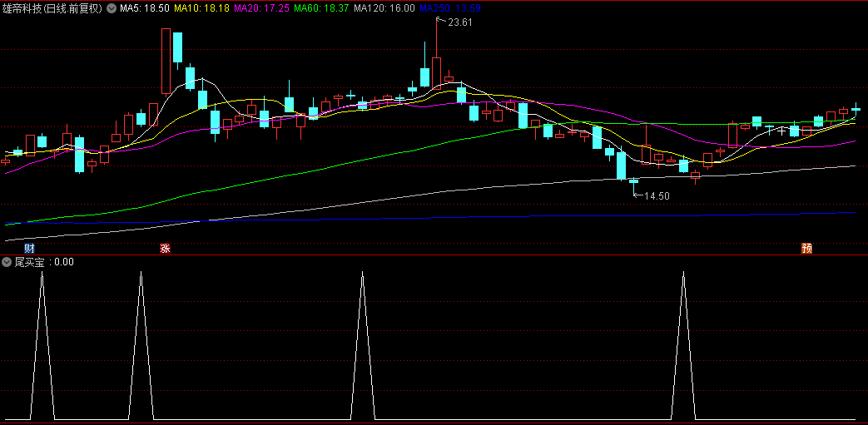Click the 23.61 high price annotation
This screenshot has width=868, height=425.
click(459, 22)
